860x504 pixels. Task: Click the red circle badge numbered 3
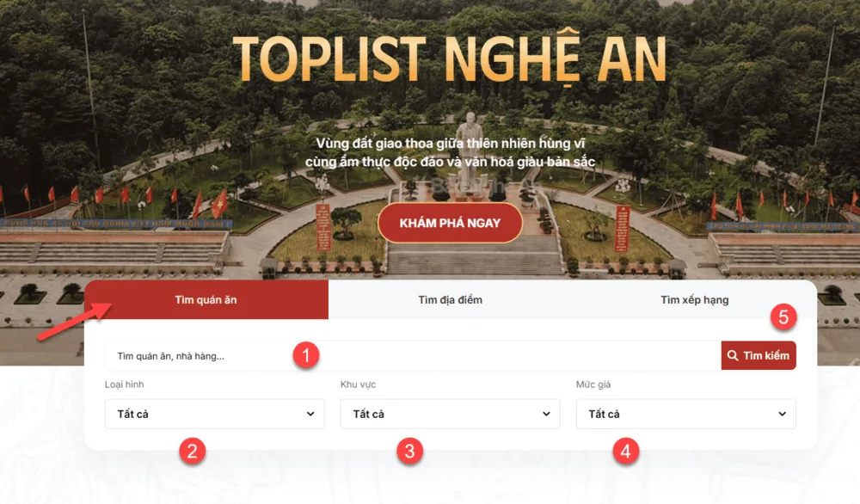coord(409,451)
